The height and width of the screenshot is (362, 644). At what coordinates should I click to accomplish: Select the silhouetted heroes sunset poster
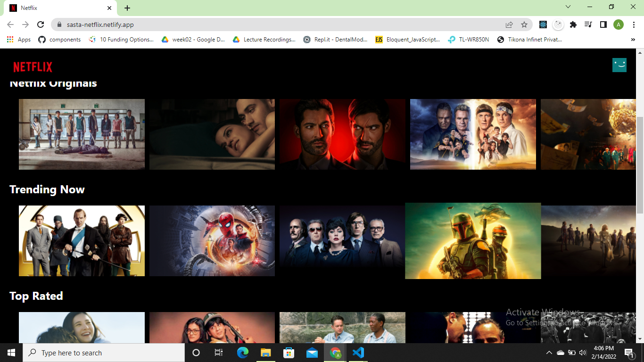(588, 241)
